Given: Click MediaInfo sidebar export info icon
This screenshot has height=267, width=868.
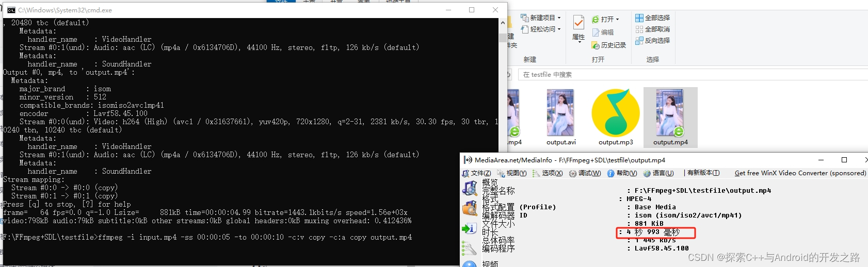Looking at the screenshot, I should pyautogui.click(x=470, y=228).
